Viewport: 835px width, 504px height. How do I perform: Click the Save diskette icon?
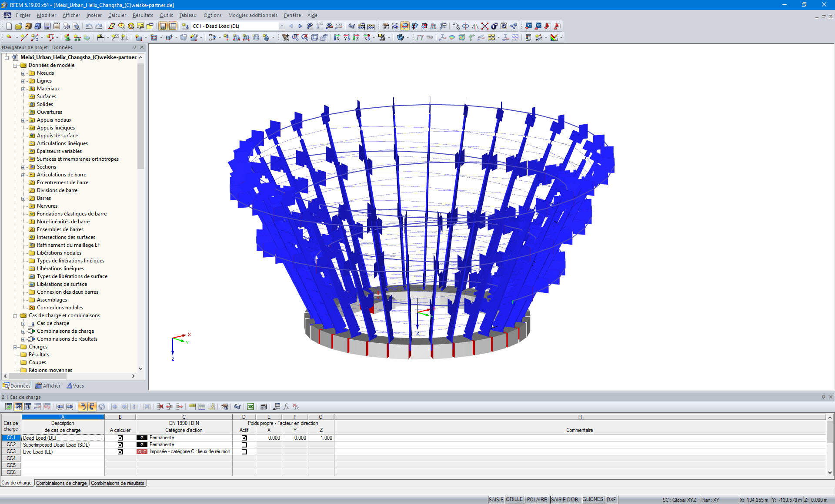click(47, 27)
